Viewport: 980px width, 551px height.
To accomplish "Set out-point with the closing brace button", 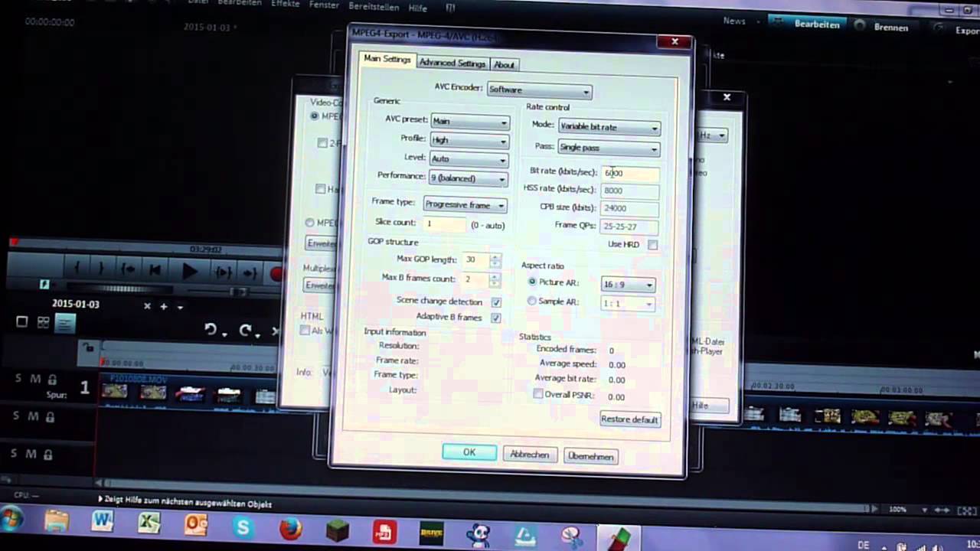I will coord(100,269).
